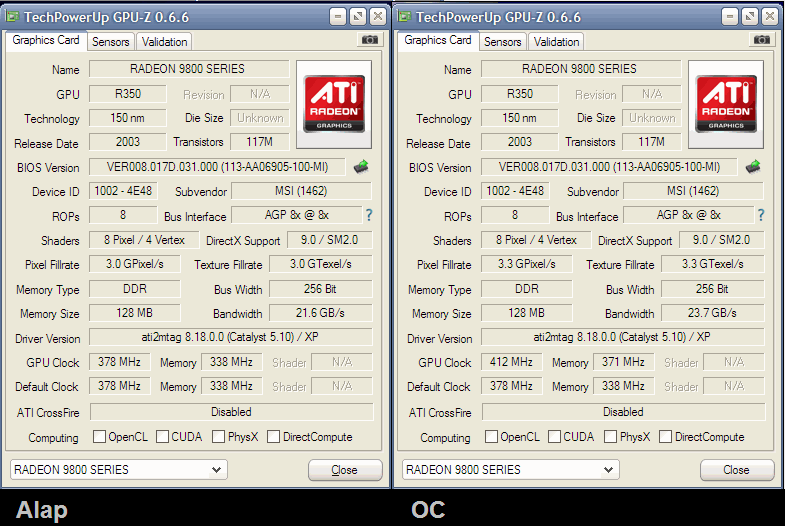Maximize the Alap GPU-Z window

click(x=358, y=17)
